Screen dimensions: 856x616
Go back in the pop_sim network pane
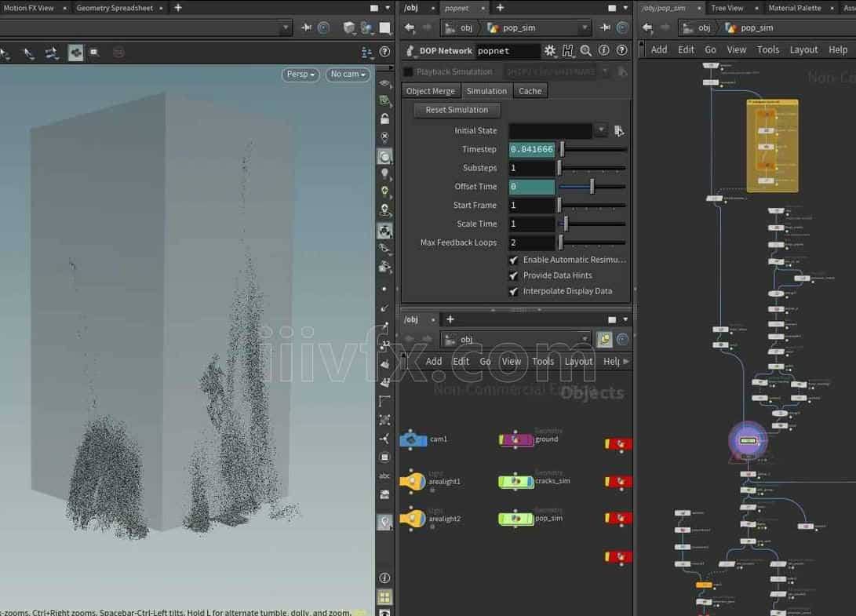click(647, 27)
